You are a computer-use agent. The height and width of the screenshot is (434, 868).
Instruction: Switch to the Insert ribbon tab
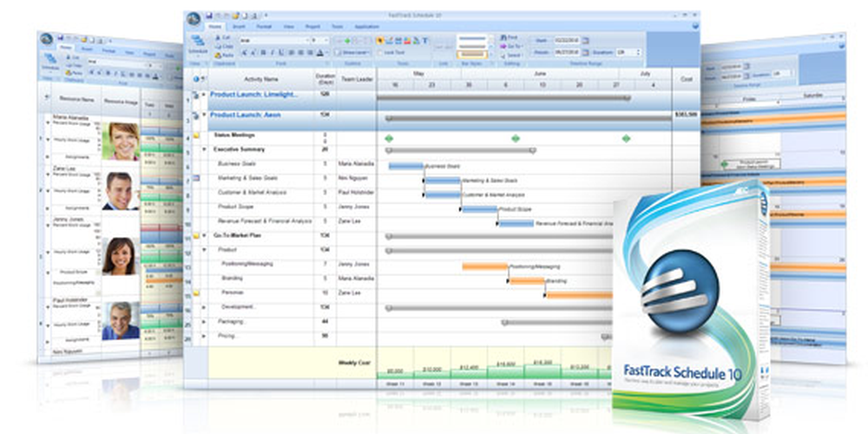[x=239, y=27]
